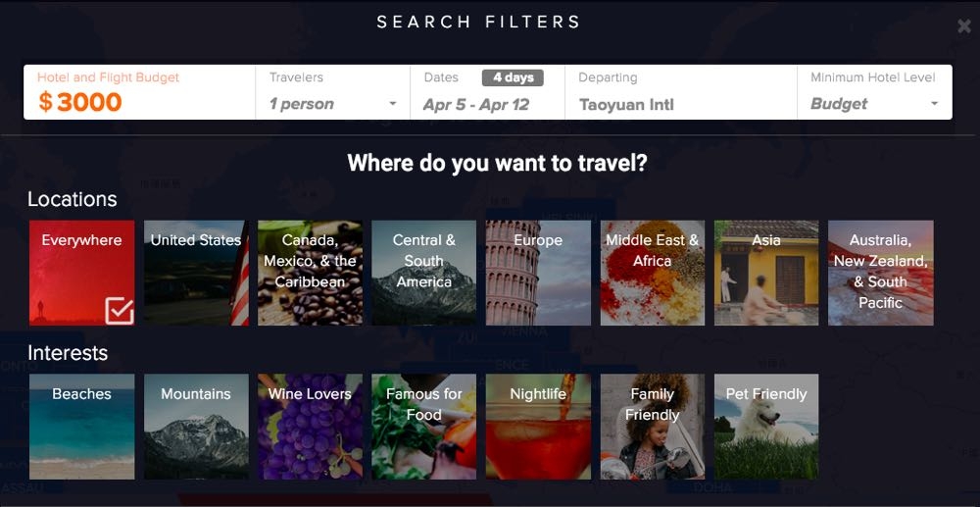Select the Mountains interest tile
Viewport: 980px width, 507px height.
pyautogui.click(x=196, y=427)
